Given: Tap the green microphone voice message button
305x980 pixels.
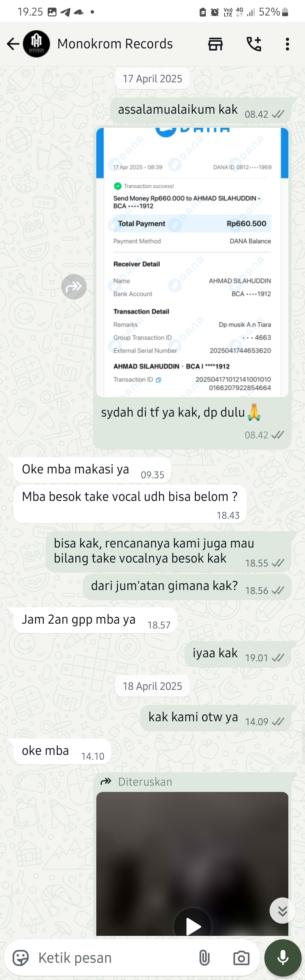Looking at the screenshot, I should click(283, 958).
